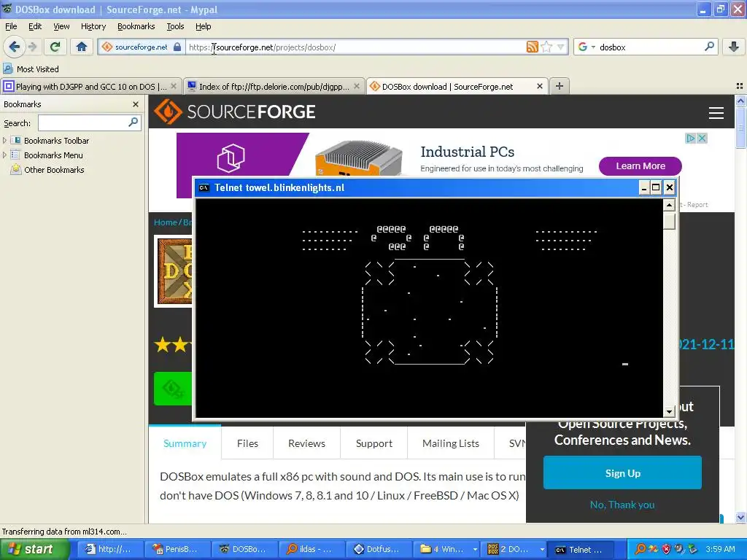Click the forward navigation arrow
Viewport: 747px width, 560px height.
[32, 47]
